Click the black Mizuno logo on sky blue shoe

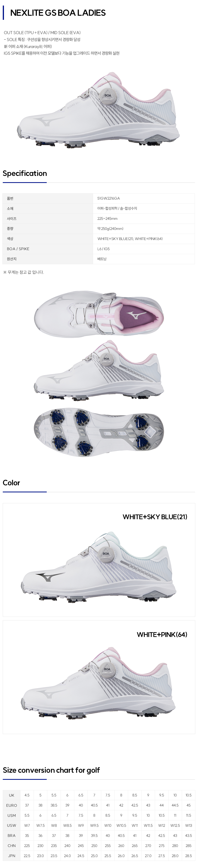click(50, 576)
